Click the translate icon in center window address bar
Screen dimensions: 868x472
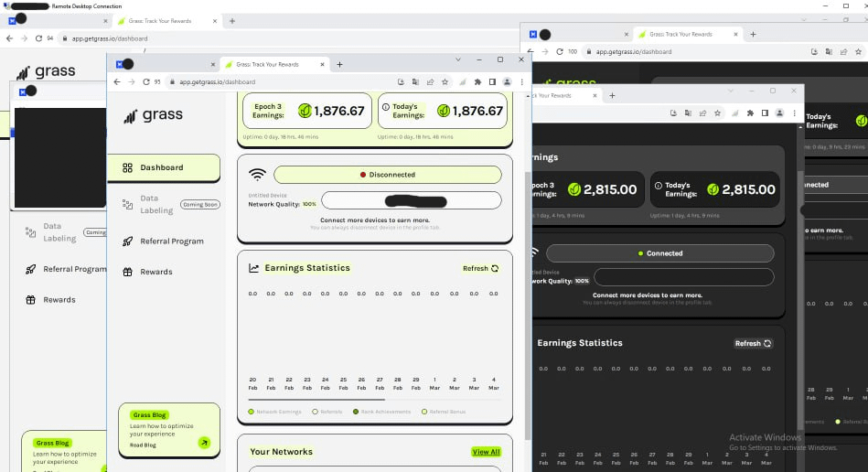pyautogui.click(x=415, y=82)
